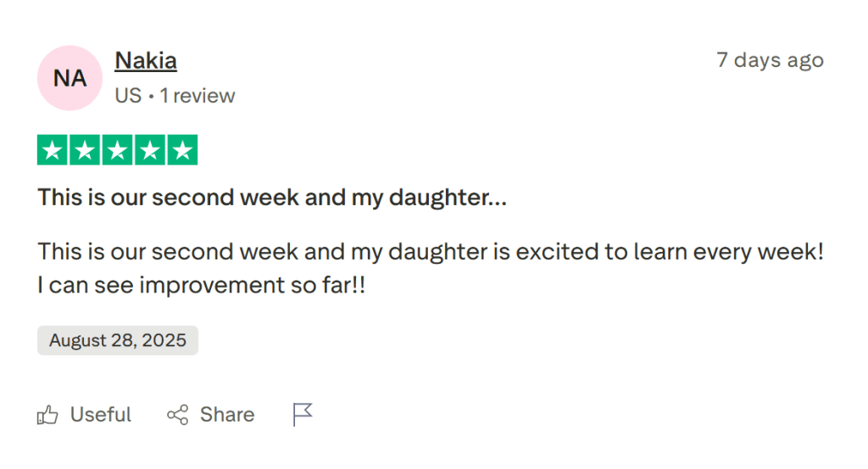
Task: Open the NA pink avatar circle
Action: (x=70, y=78)
